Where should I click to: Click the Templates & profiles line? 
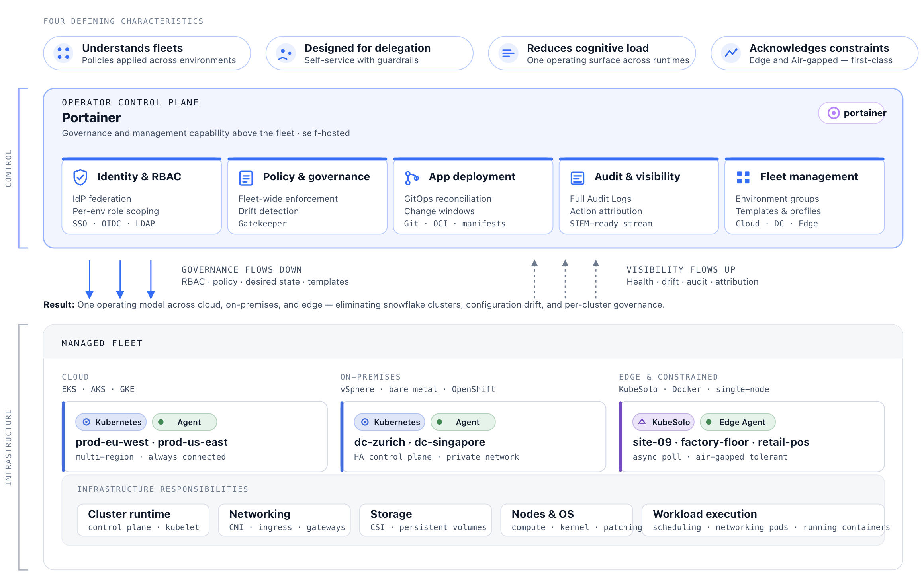click(x=778, y=211)
